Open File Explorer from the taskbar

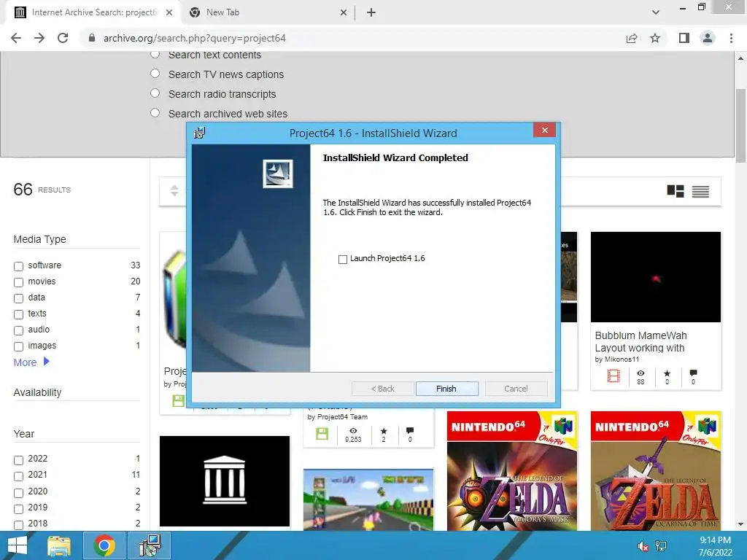[x=59, y=545]
